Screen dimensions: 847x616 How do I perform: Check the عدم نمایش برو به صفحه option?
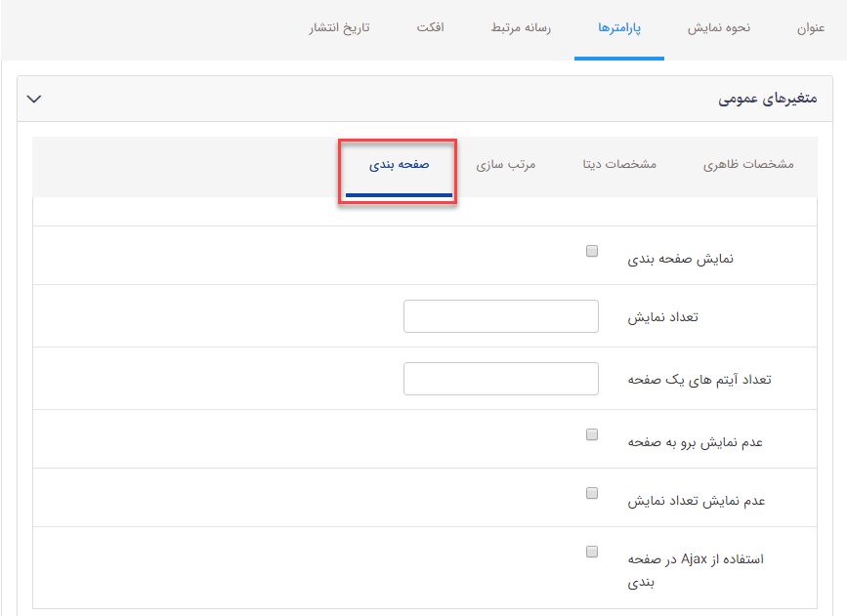point(591,433)
